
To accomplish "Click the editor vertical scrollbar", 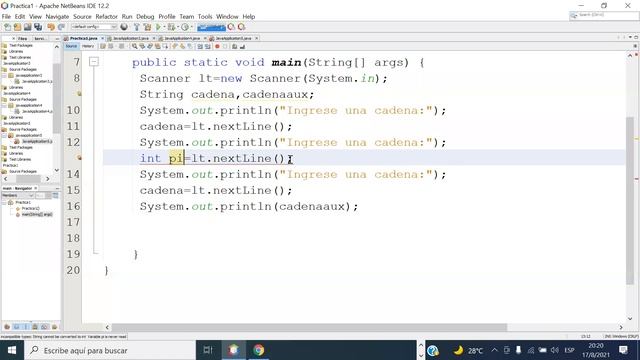I will coord(630,200).
